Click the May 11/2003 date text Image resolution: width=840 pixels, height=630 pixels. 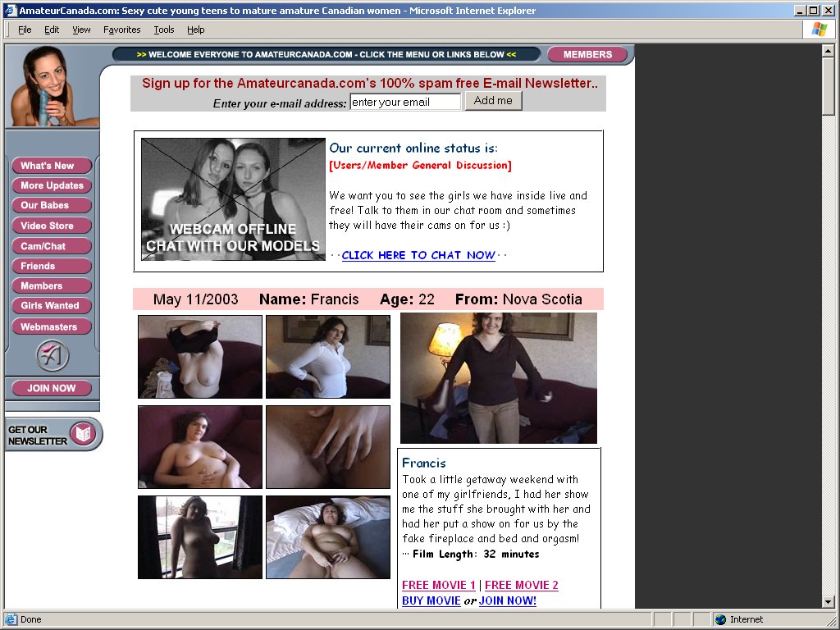coord(195,299)
